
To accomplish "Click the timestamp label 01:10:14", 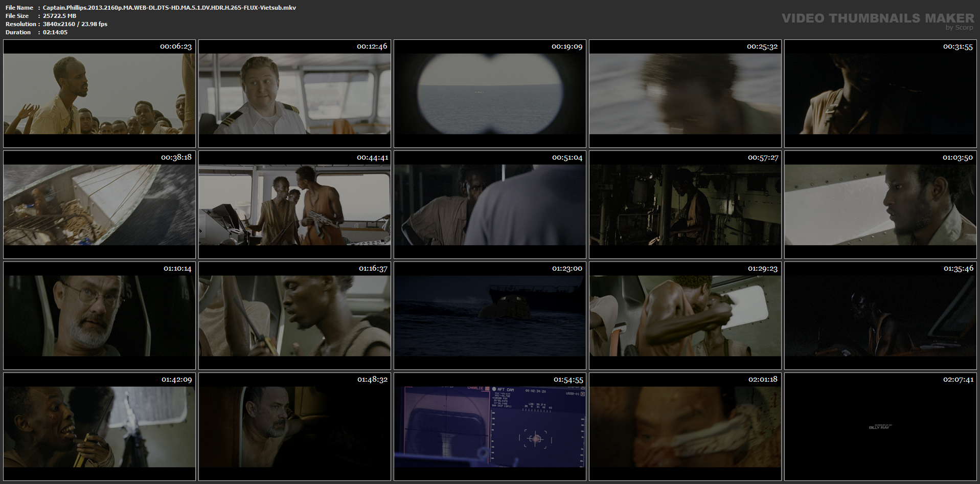I will tap(177, 269).
